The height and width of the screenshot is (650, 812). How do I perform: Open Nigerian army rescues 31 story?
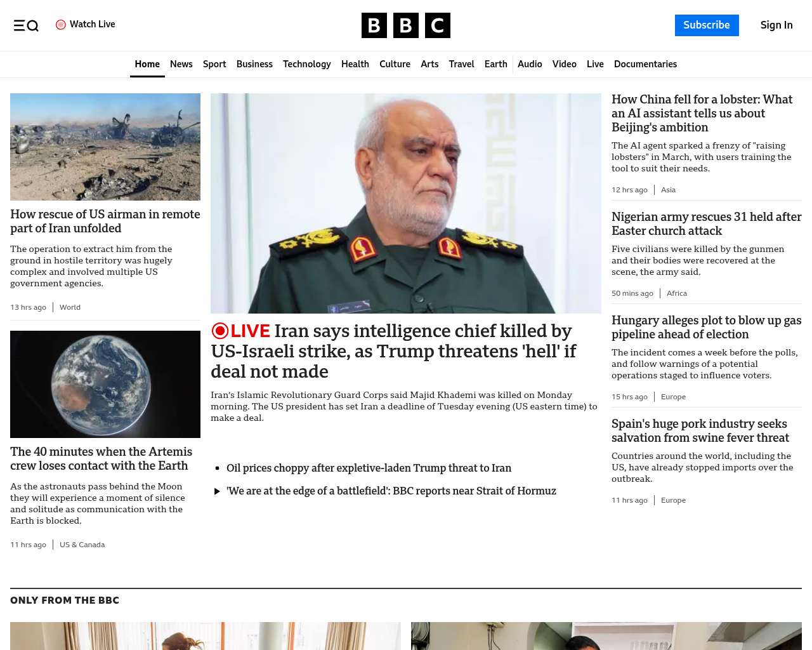point(707,224)
